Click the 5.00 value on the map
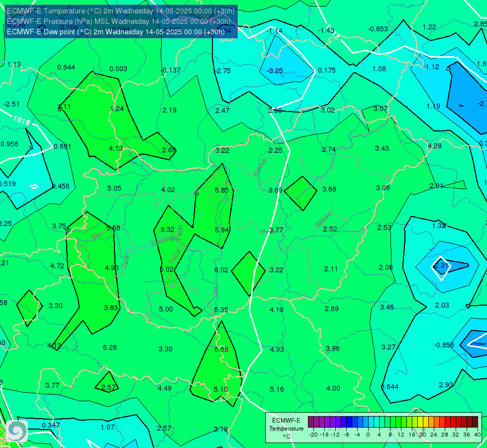 [166, 309]
